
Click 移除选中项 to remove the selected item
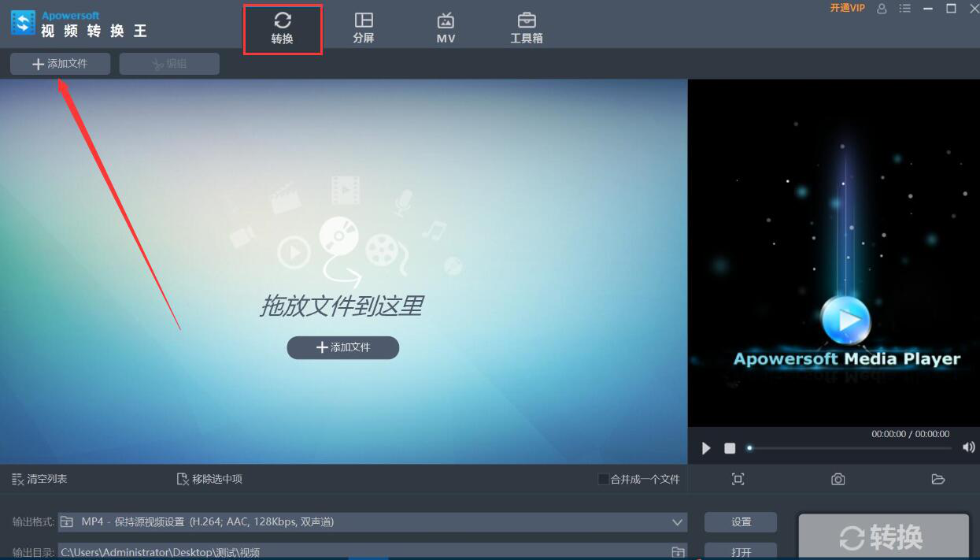[209, 479]
